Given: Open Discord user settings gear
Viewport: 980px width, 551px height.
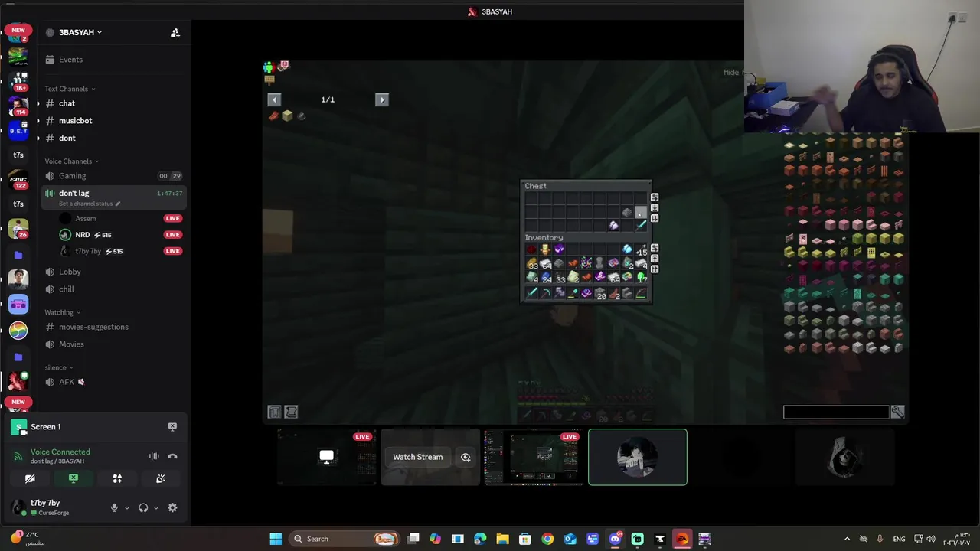Looking at the screenshot, I should pos(172,507).
